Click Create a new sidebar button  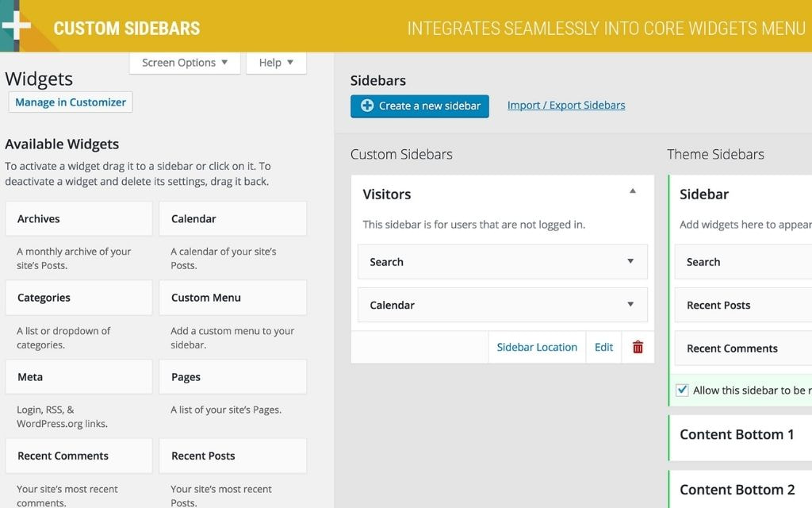point(419,106)
